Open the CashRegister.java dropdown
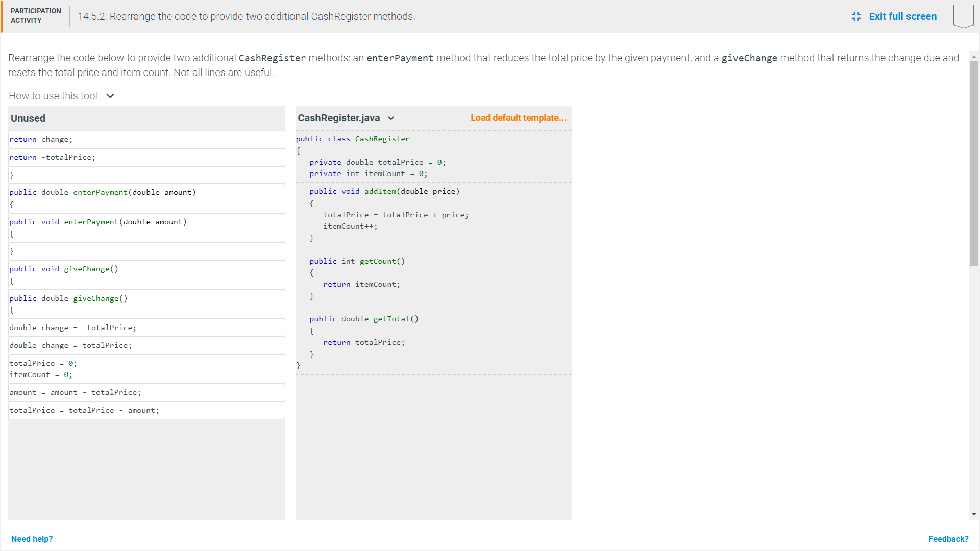 tap(391, 118)
